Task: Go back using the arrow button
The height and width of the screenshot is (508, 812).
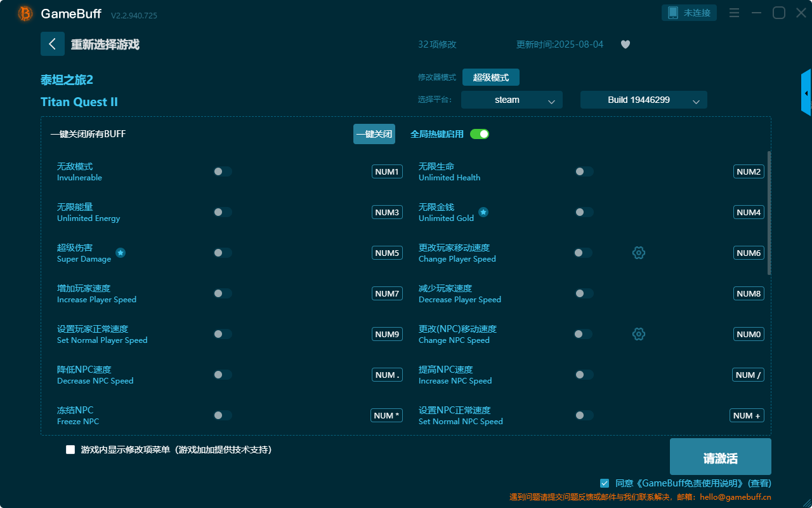Action: (x=53, y=44)
